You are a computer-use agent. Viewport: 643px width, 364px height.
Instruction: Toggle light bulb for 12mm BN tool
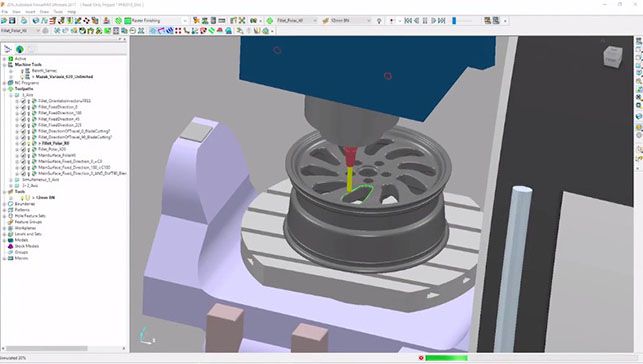[23, 198]
